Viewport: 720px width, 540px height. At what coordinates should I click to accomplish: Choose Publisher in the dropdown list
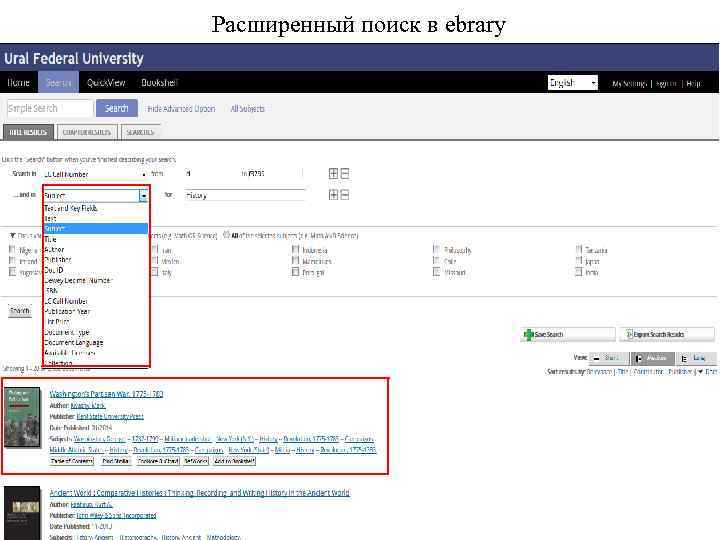point(58,259)
